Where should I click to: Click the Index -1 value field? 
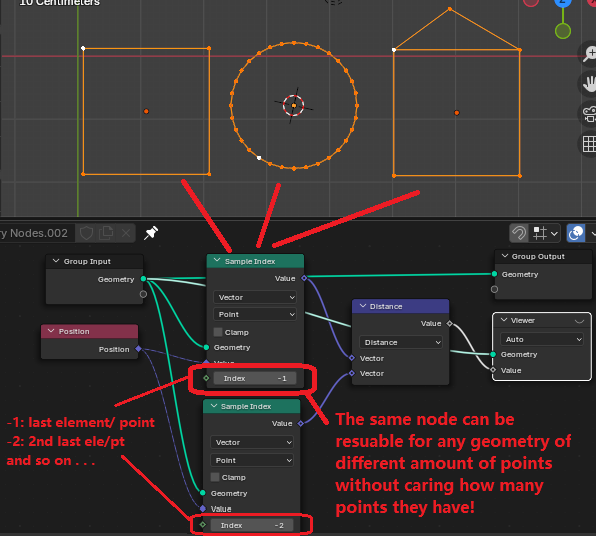[255, 378]
